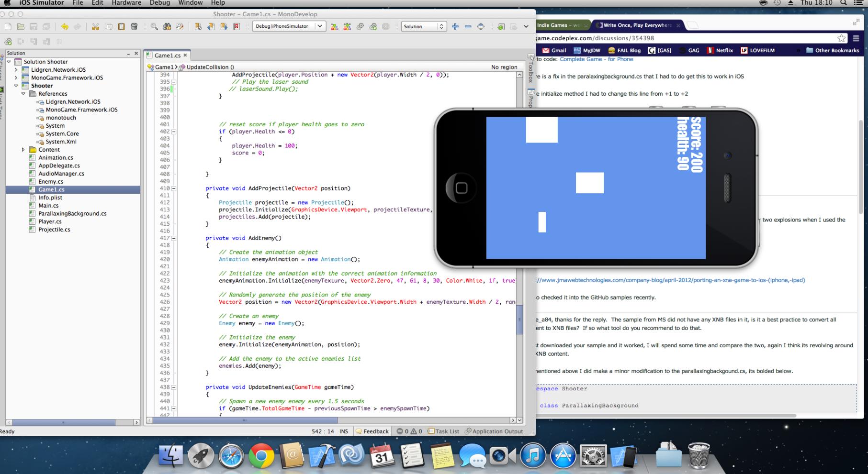Click the Feedback button in status bar
The height and width of the screenshot is (474, 868).
[372, 431]
